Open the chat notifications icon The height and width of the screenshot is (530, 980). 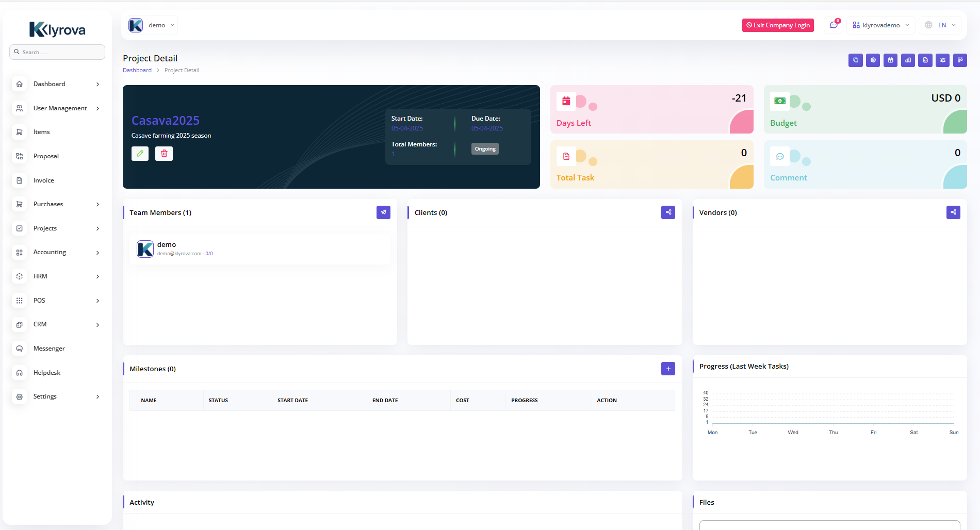[x=834, y=25]
